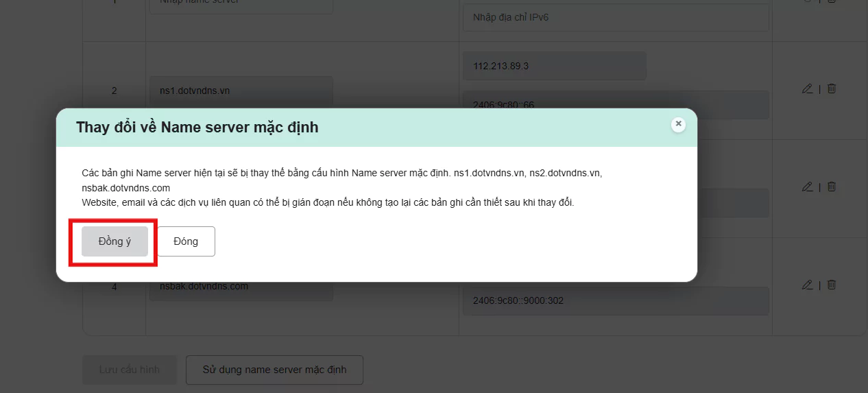Image resolution: width=868 pixels, height=393 pixels.
Task: Close the dialog with the X icon
Action: 678,124
